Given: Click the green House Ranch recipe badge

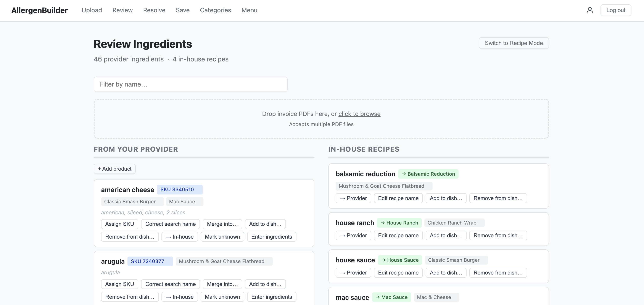Looking at the screenshot, I should coord(399,223).
